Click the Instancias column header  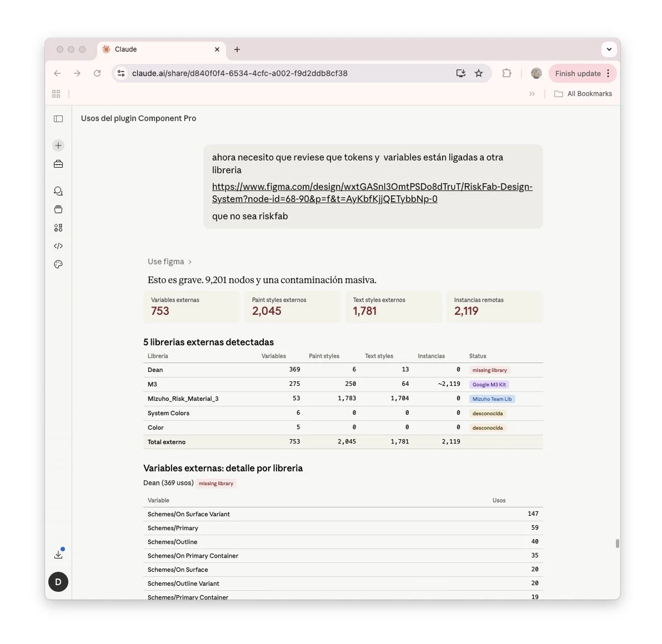pyautogui.click(x=431, y=356)
